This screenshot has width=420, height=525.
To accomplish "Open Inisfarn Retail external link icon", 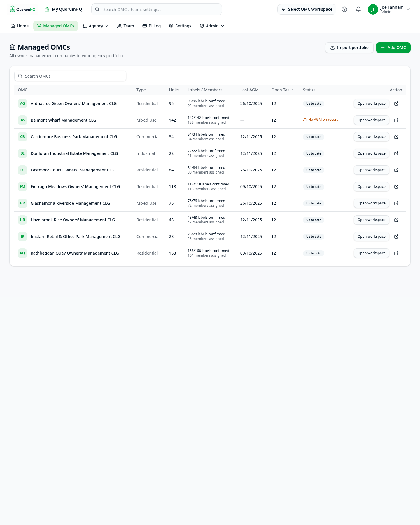I will 396,237.
